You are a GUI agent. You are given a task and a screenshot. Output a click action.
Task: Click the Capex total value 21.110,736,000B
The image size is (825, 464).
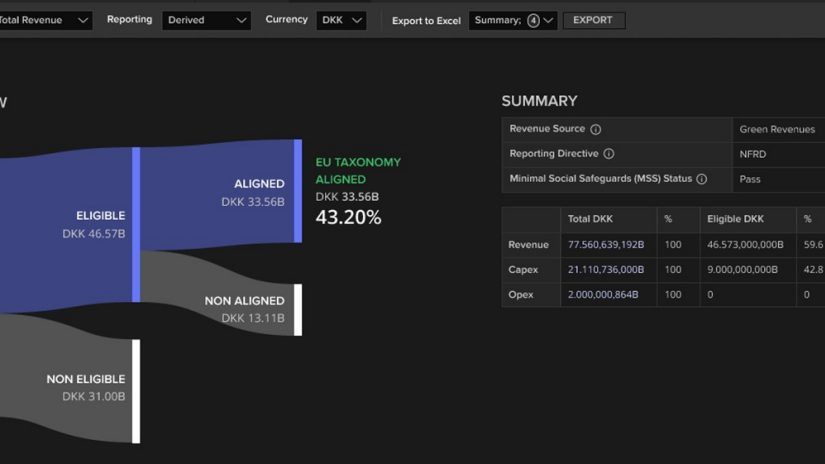point(606,270)
